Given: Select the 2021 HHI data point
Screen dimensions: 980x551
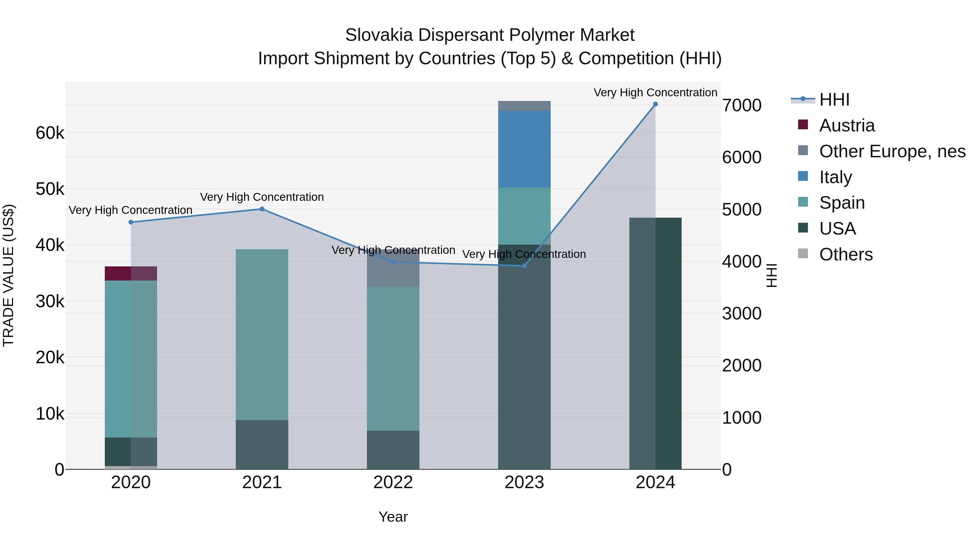Looking at the screenshot, I should 262,209.
